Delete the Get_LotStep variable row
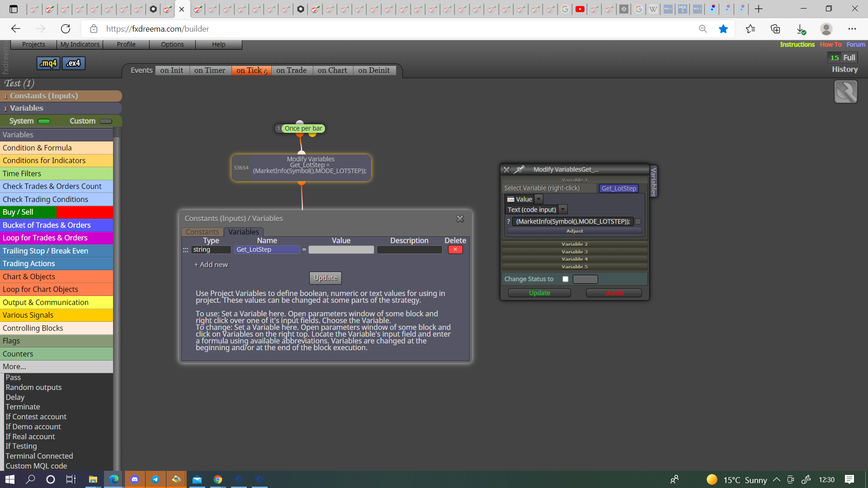Image resolution: width=868 pixels, height=488 pixels. click(x=455, y=249)
